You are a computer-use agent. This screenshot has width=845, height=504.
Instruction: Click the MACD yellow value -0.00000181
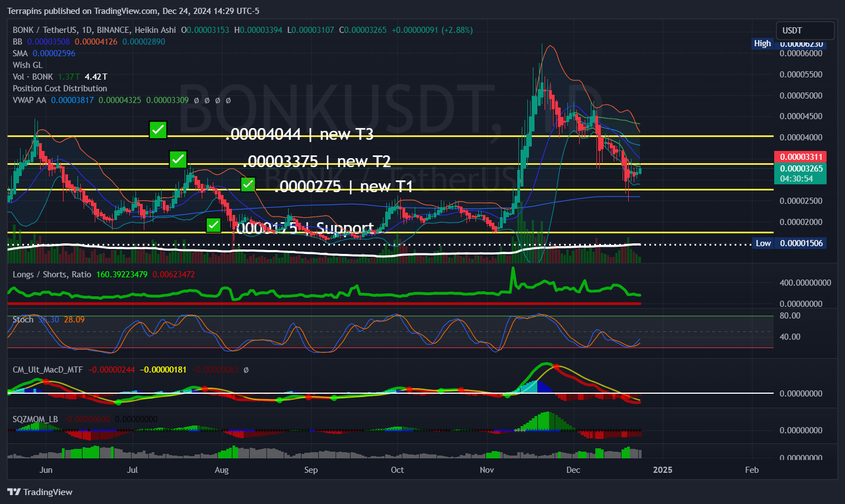[x=163, y=370]
